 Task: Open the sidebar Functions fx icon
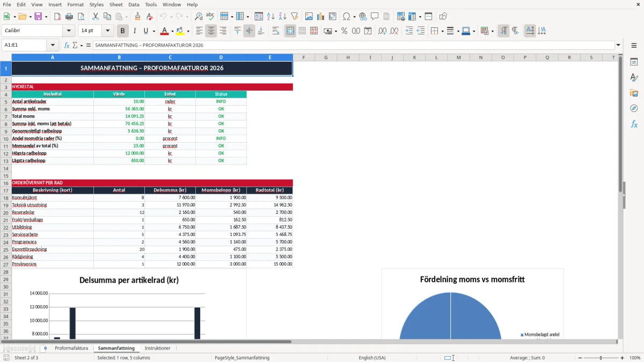click(x=634, y=124)
